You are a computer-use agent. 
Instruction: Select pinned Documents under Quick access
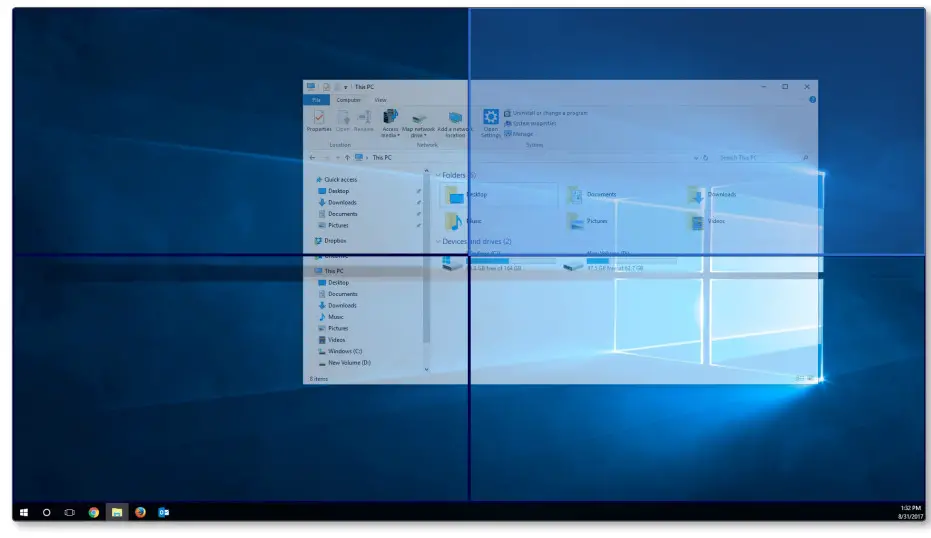coord(338,214)
